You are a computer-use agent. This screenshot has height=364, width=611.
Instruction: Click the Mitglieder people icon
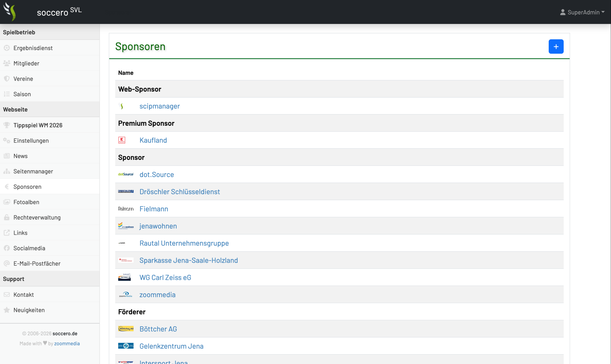[x=7, y=63]
